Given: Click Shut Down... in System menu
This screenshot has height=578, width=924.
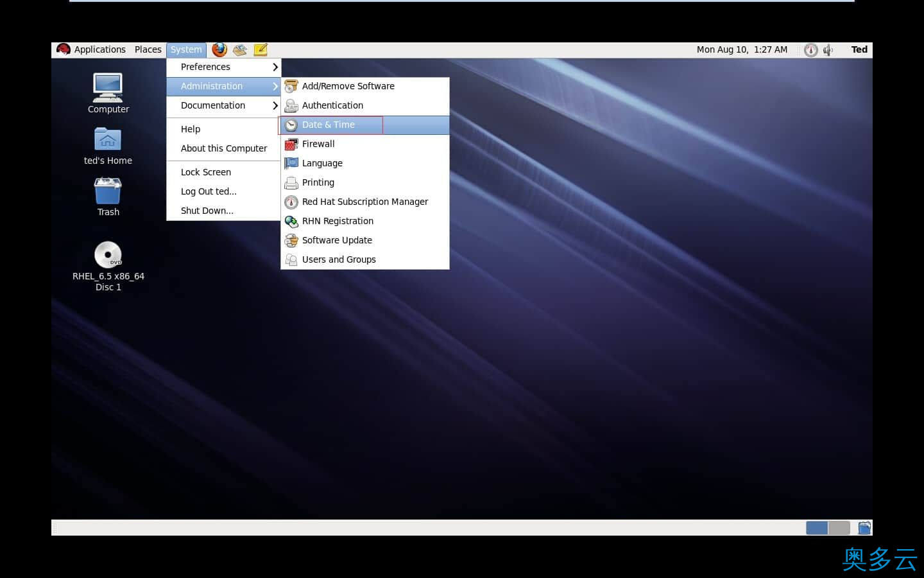Looking at the screenshot, I should coord(207,211).
